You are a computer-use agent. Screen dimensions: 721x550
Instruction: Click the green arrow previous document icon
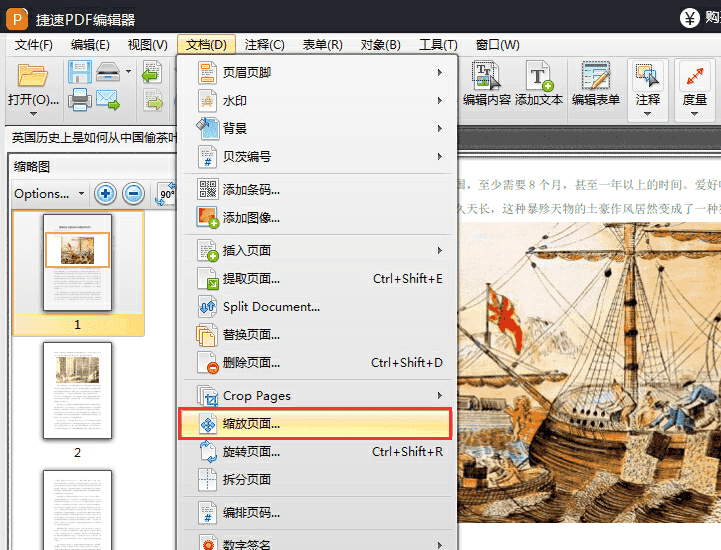pos(151,72)
